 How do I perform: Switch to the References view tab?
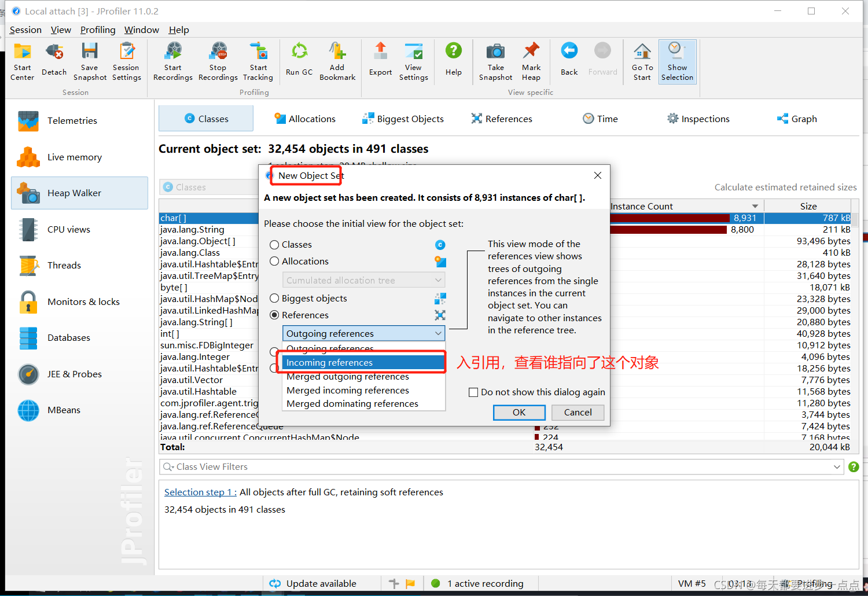tap(502, 119)
